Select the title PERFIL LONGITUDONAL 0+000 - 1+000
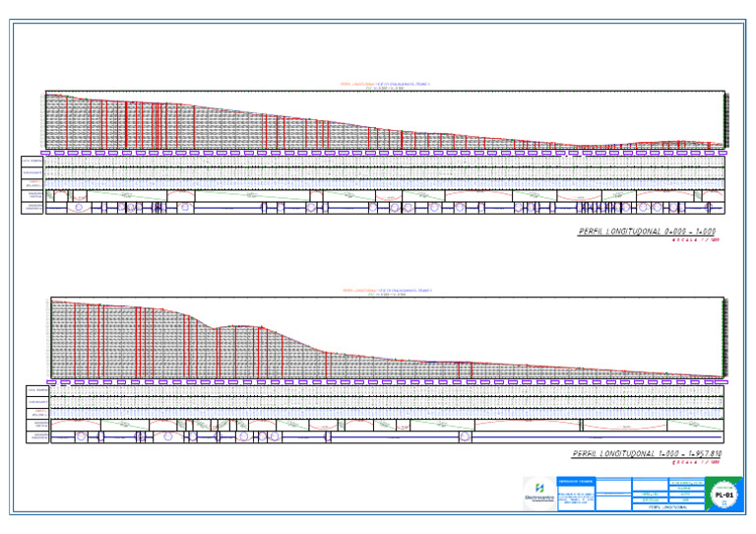Viewport: 756px width, 534px height. pos(646,233)
